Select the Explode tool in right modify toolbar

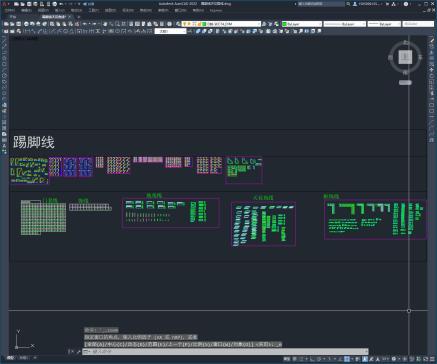431,140
